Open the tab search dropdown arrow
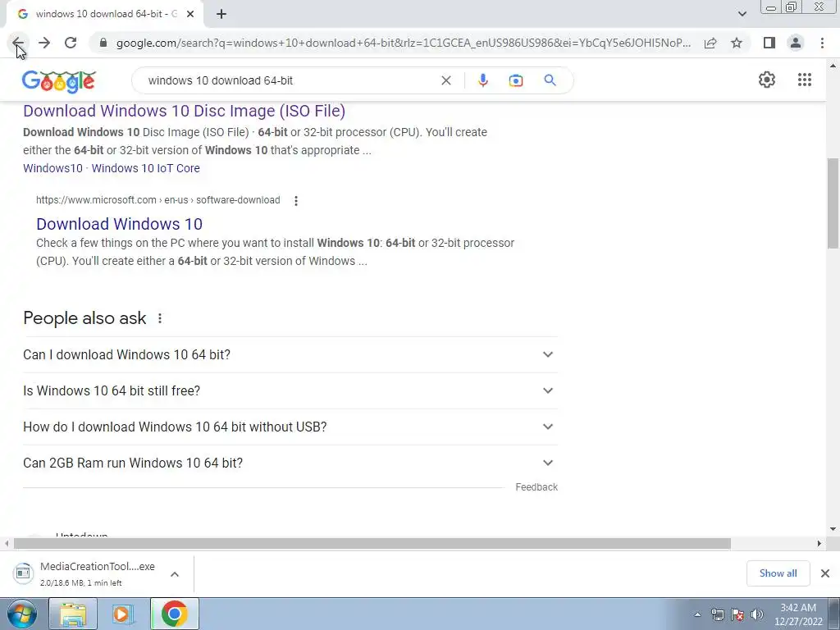This screenshot has height=630, width=840. pos(742,14)
